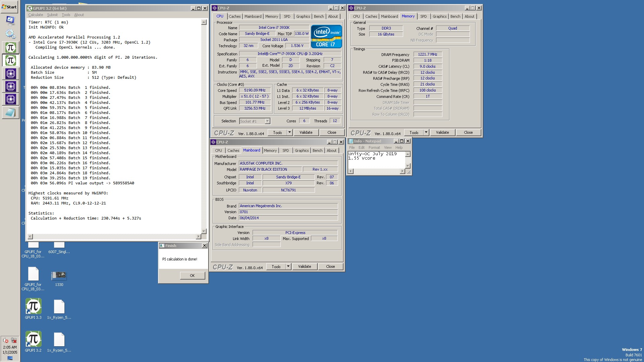Click title bar icon of CPU-Z Memory window
Image resolution: width=644 pixels, height=362 pixels.
pyautogui.click(x=351, y=8)
